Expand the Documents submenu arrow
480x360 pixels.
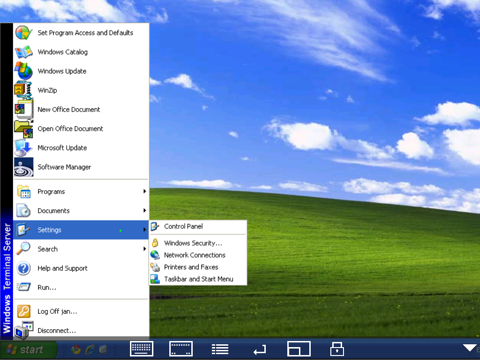144,210
